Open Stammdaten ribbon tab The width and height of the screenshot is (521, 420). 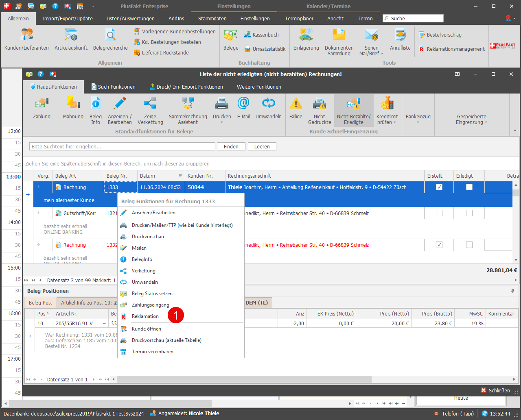212,18
